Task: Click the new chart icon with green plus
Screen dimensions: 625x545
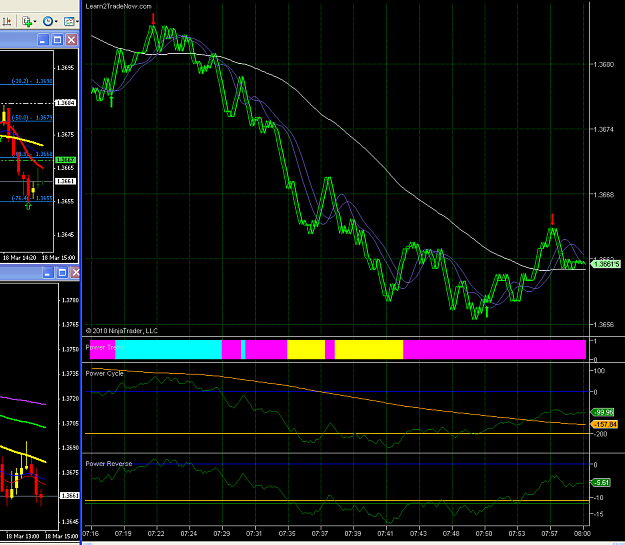Action: (x=27, y=22)
